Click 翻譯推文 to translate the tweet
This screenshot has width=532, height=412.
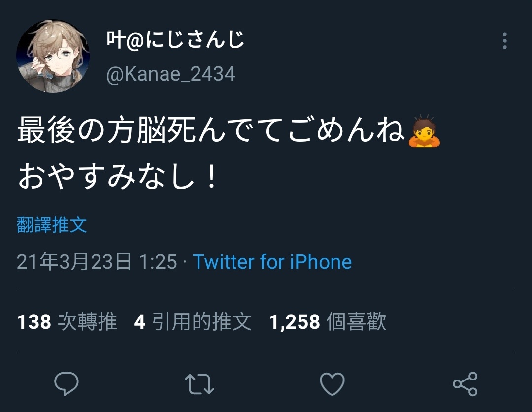[52, 224]
